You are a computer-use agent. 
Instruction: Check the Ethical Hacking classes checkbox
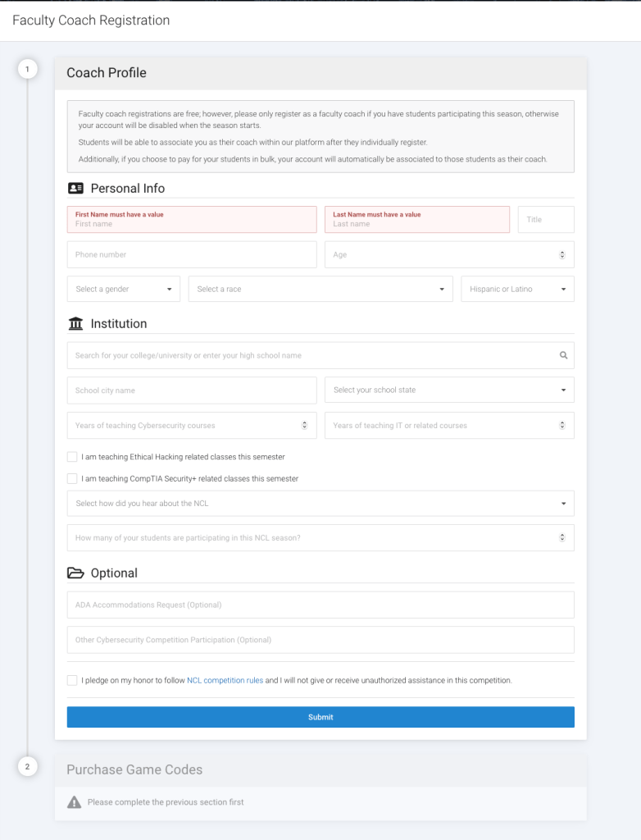72,457
